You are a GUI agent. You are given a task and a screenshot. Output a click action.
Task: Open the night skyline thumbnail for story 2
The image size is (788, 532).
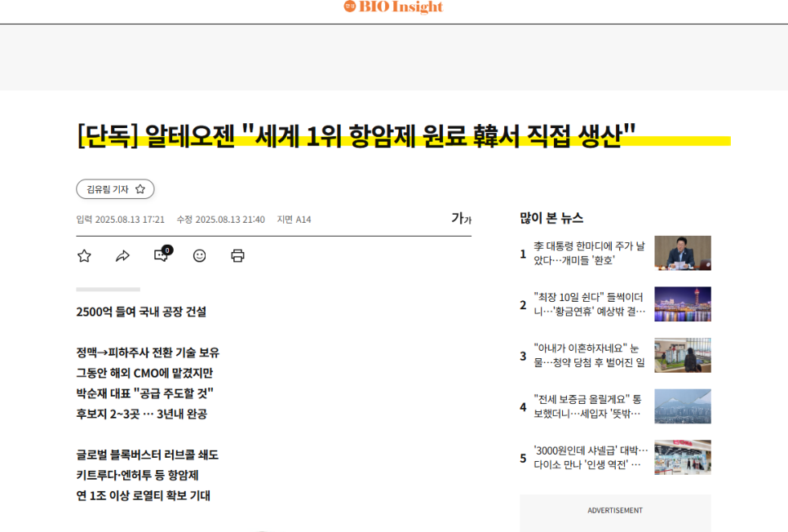pyautogui.click(x=683, y=304)
